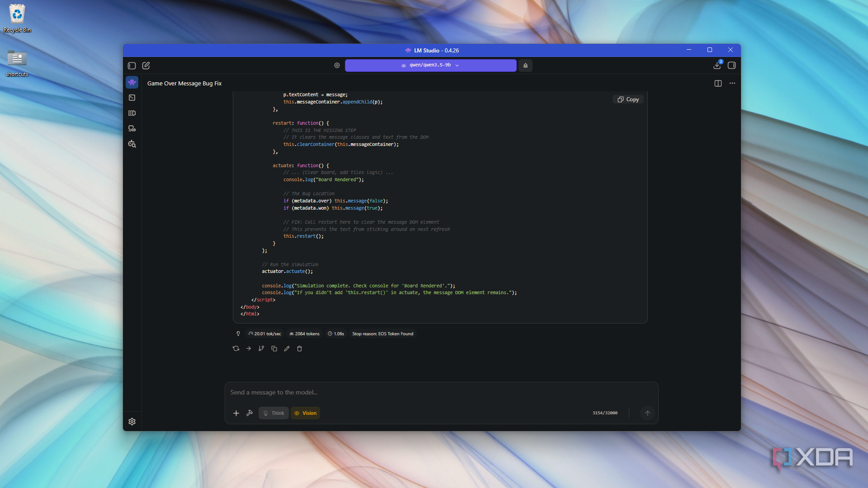Click the 3154/32000 context counter
868x488 pixels.
[x=605, y=413]
